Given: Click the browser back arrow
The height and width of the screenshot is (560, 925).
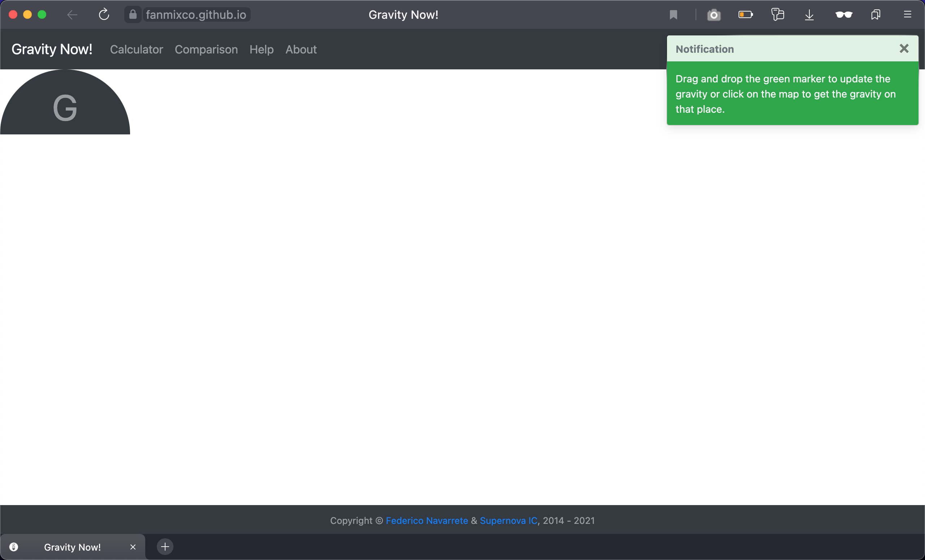Looking at the screenshot, I should [72, 15].
